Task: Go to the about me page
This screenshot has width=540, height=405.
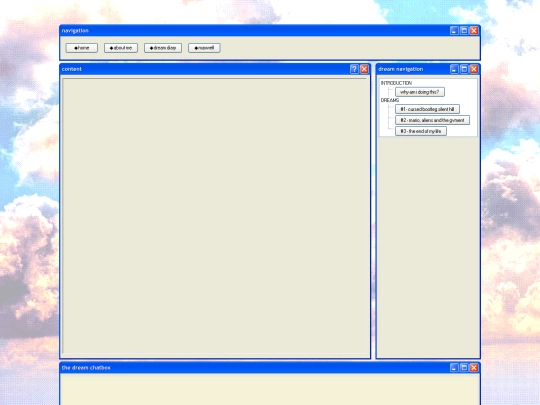Action: tap(121, 48)
